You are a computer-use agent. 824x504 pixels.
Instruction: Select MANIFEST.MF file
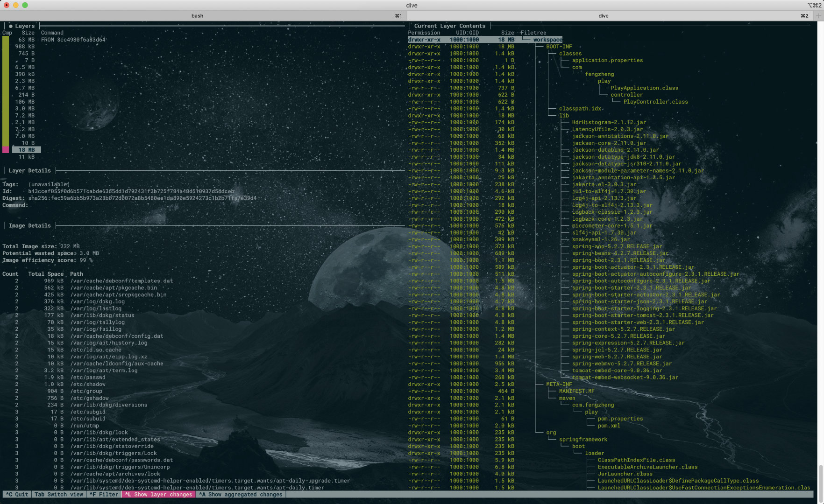[577, 391]
